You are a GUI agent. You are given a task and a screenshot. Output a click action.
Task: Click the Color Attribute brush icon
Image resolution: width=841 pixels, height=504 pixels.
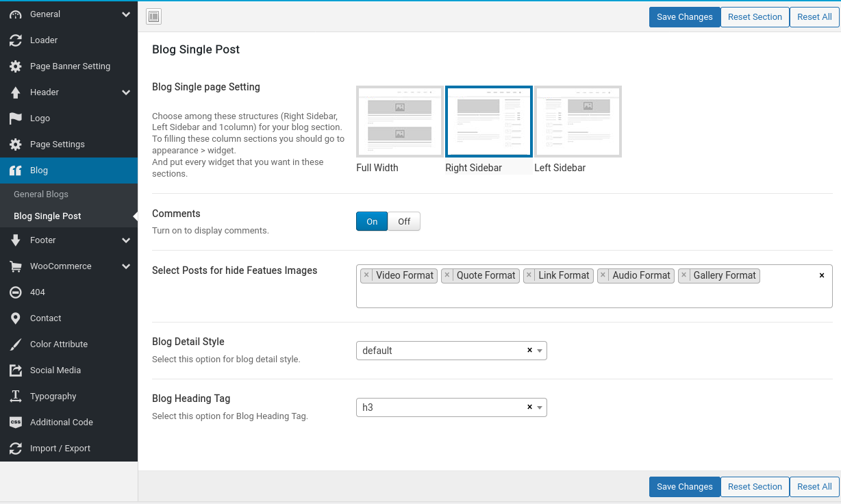(x=16, y=344)
